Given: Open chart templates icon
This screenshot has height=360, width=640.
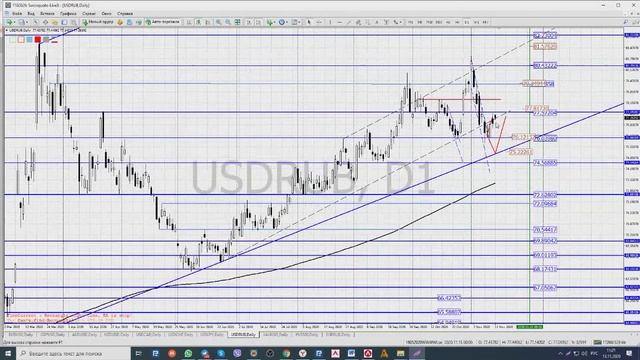Looking at the screenshot, I should coord(294,22).
